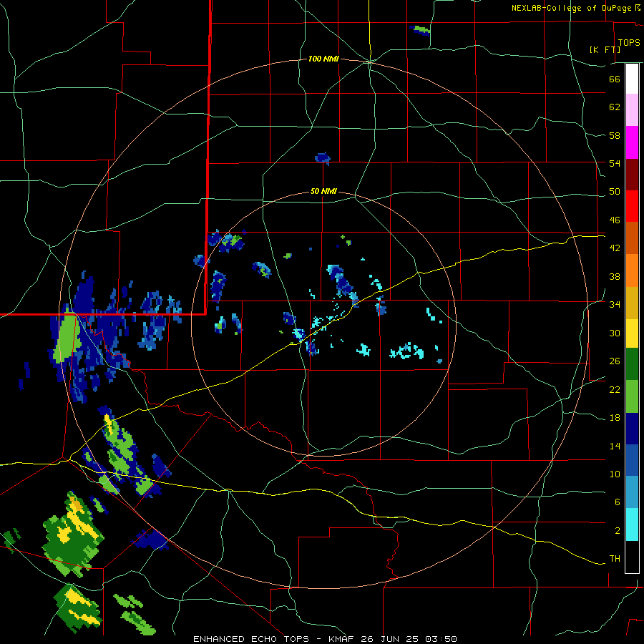The width and height of the screenshot is (644, 644).
Task: Click the dark orange legend swatch near 42
Action: [x=632, y=238]
